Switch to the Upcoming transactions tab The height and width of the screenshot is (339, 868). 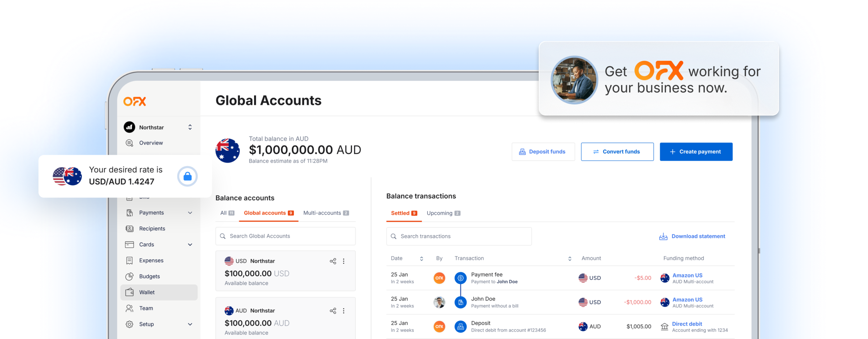443,213
